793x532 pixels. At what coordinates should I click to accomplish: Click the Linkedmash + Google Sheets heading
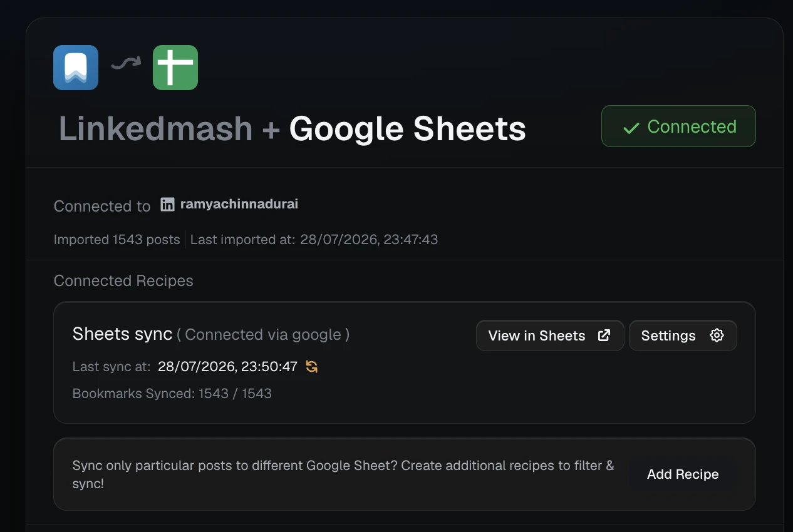click(293, 128)
